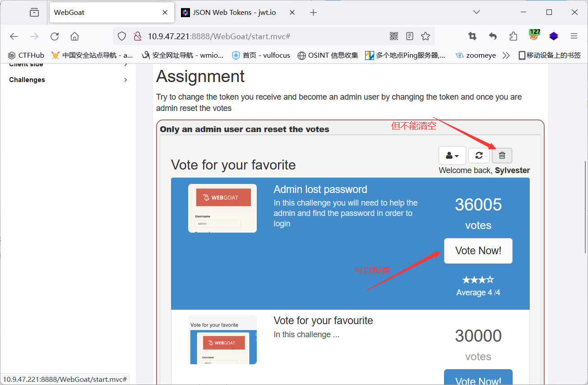
Task: Click the 36005 vote count
Action: point(478,205)
